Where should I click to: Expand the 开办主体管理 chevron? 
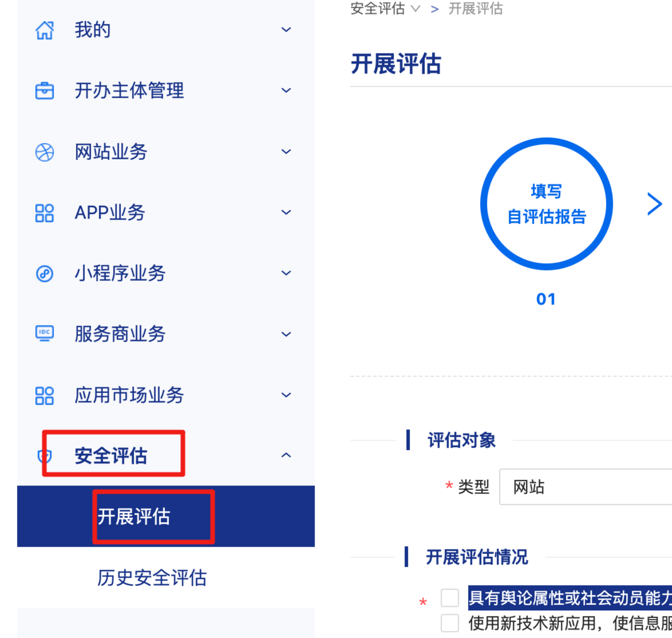tap(286, 90)
